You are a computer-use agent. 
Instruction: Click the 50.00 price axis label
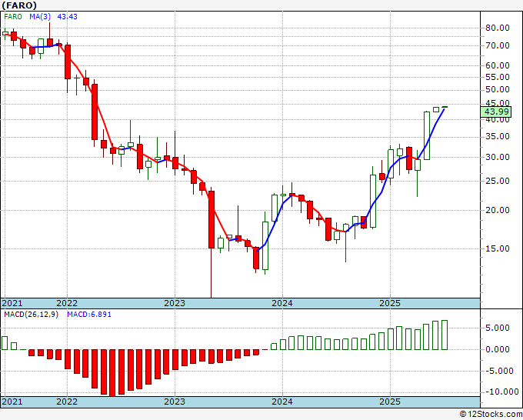pyautogui.click(x=498, y=90)
